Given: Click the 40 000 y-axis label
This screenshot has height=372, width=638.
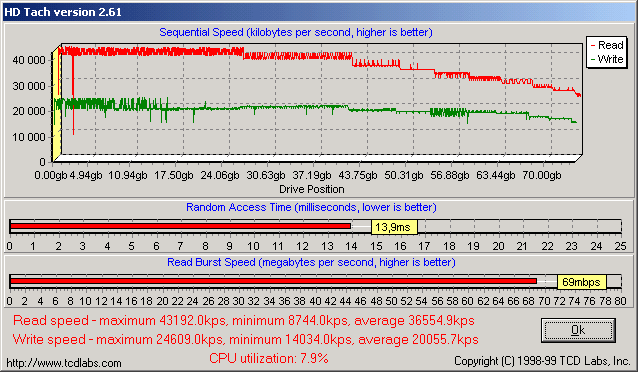Looking at the screenshot, I should point(29,60).
